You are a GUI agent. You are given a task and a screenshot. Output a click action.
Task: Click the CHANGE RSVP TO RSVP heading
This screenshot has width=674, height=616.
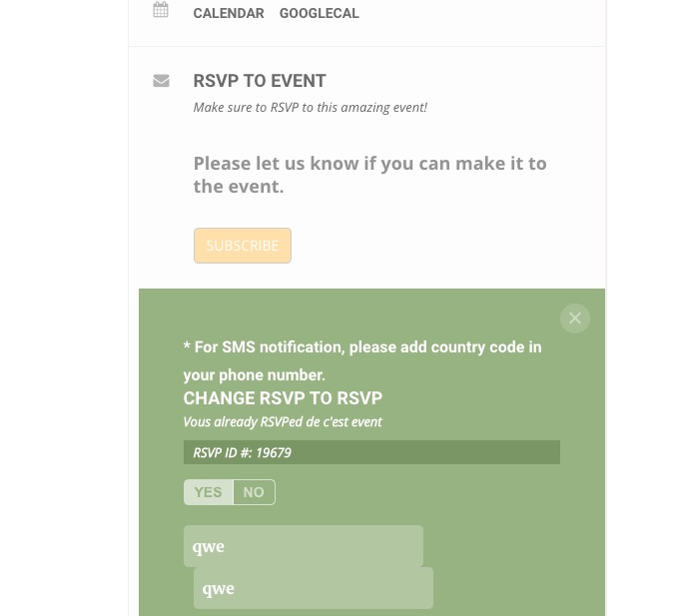point(283,397)
